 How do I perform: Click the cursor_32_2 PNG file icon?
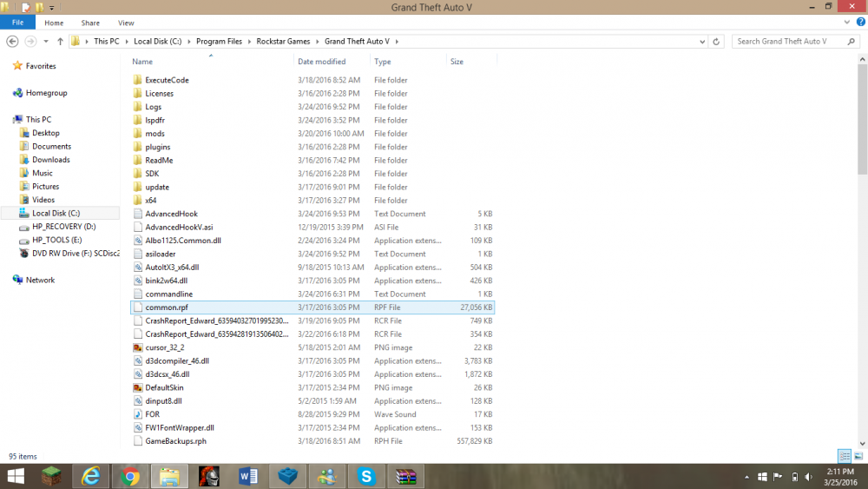click(138, 347)
